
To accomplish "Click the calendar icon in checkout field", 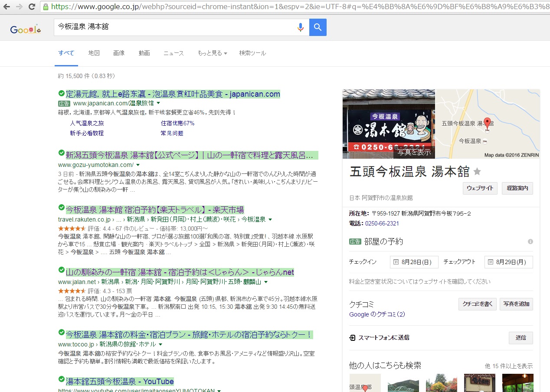I will pyautogui.click(x=490, y=262).
